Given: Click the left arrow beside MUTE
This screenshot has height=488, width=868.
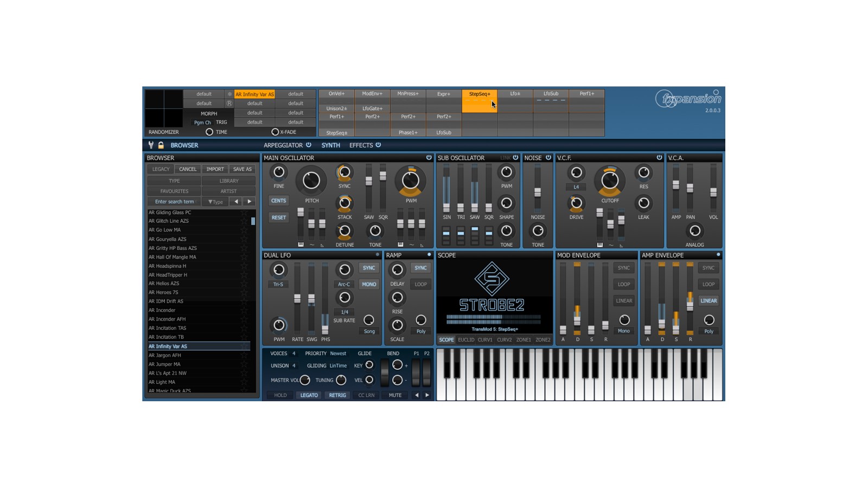Looking at the screenshot, I should [x=417, y=395].
